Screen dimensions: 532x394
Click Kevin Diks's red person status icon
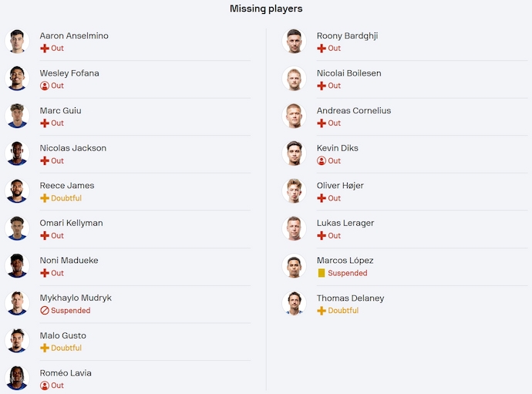(x=322, y=161)
